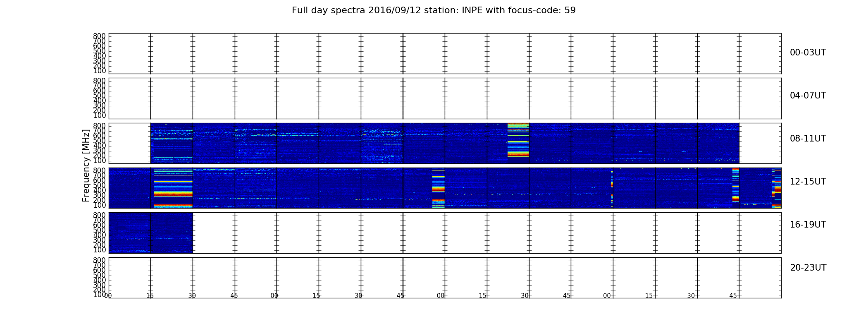Image resolution: width=868 pixels, height=331 pixels.
Task: Click the '00-03UT' row label
Action: point(808,53)
